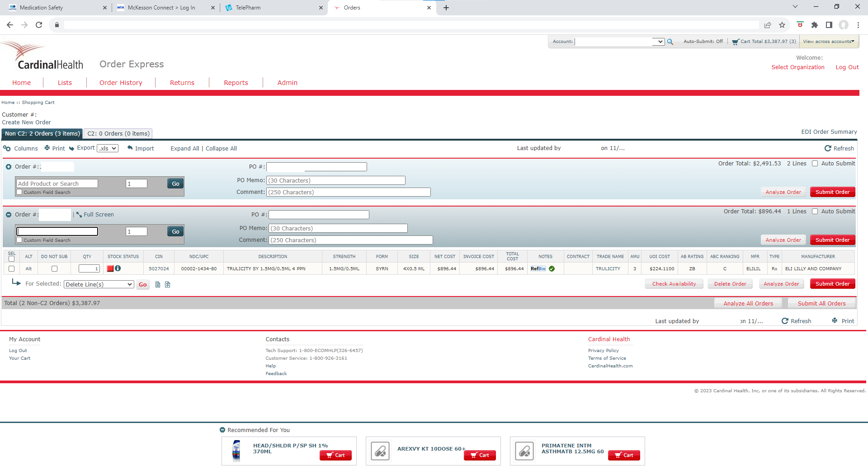Select the Trulicity line row checkbox
The width and height of the screenshot is (868, 470).
click(12, 268)
